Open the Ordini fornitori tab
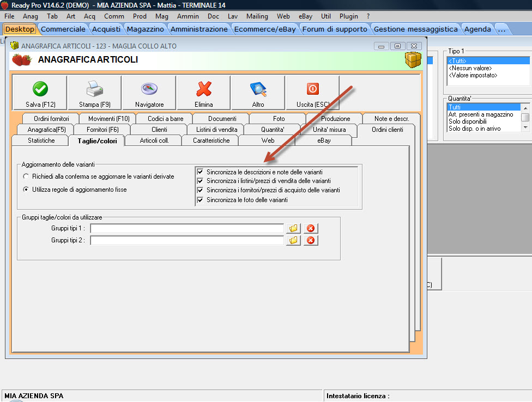The width and height of the screenshot is (532, 402). pyautogui.click(x=51, y=119)
